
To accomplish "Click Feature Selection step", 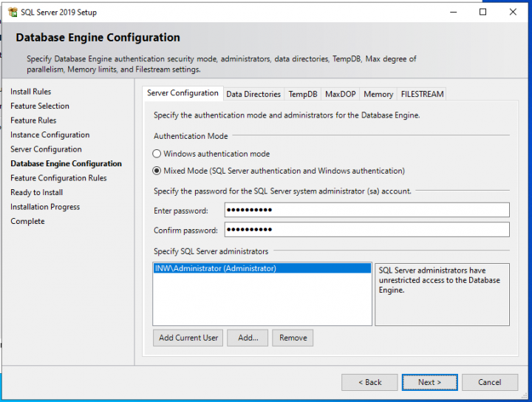I will [40, 106].
